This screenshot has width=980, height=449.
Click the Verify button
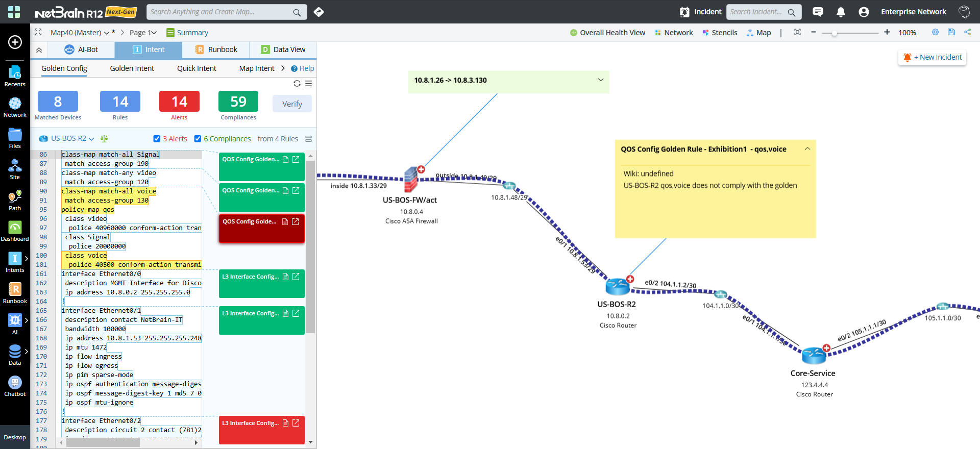(292, 104)
